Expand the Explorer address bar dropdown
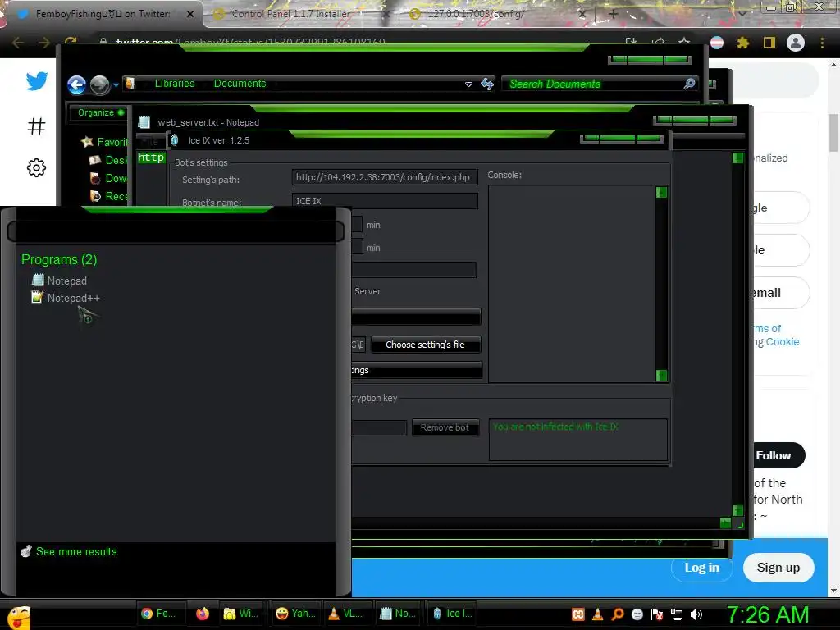This screenshot has height=630, width=840. [x=468, y=84]
